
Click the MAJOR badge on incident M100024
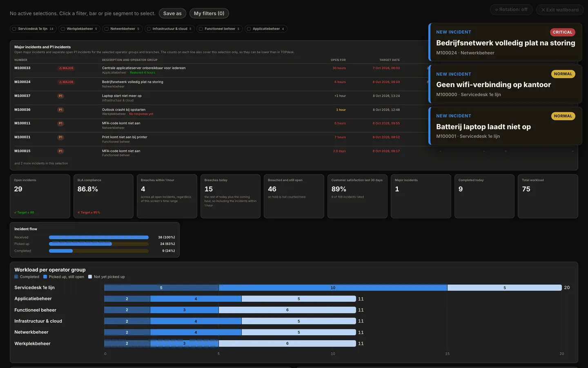[66, 82]
